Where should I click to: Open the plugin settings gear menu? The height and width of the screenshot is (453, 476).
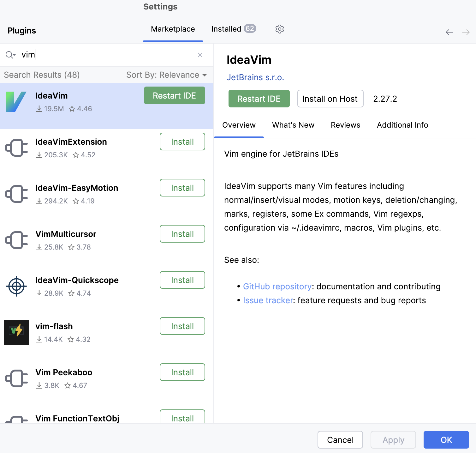click(279, 29)
